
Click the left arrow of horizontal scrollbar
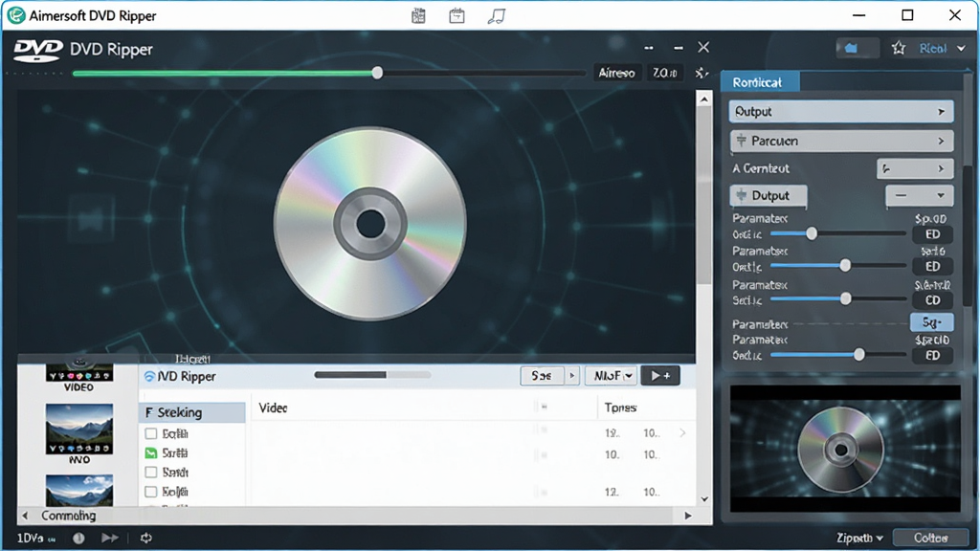25,516
